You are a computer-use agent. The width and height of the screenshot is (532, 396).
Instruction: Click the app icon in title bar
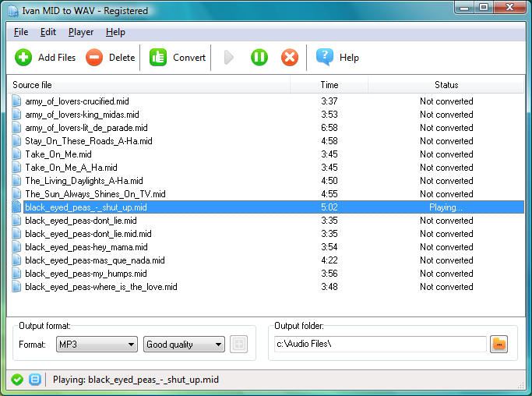point(13,11)
